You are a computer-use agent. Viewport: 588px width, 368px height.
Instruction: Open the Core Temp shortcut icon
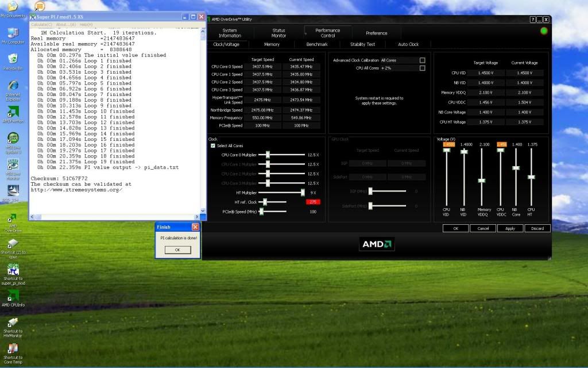pyautogui.click(x=13, y=349)
